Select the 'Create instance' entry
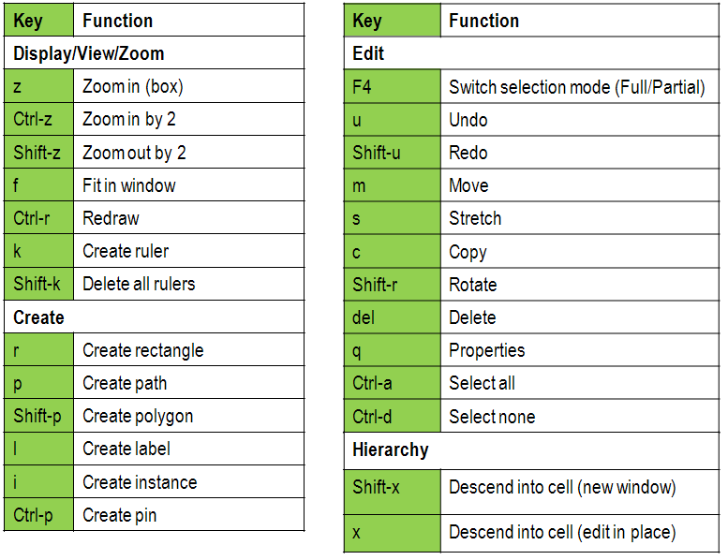 tap(140, 482)
